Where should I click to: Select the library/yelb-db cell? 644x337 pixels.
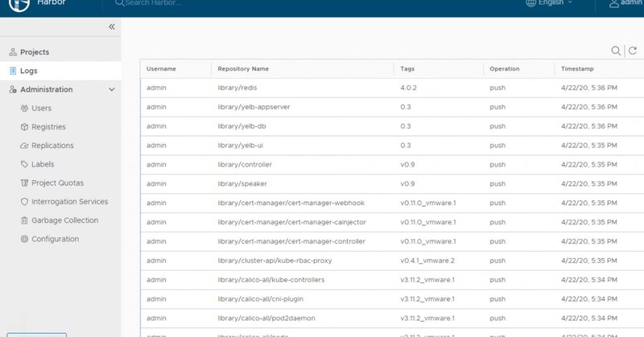(242, 126)
